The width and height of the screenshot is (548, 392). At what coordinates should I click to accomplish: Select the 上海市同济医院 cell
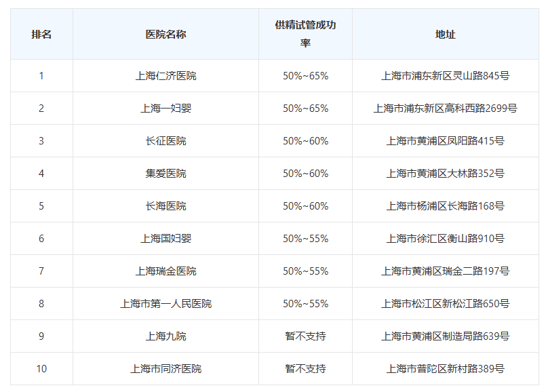(x=165, y=368)
